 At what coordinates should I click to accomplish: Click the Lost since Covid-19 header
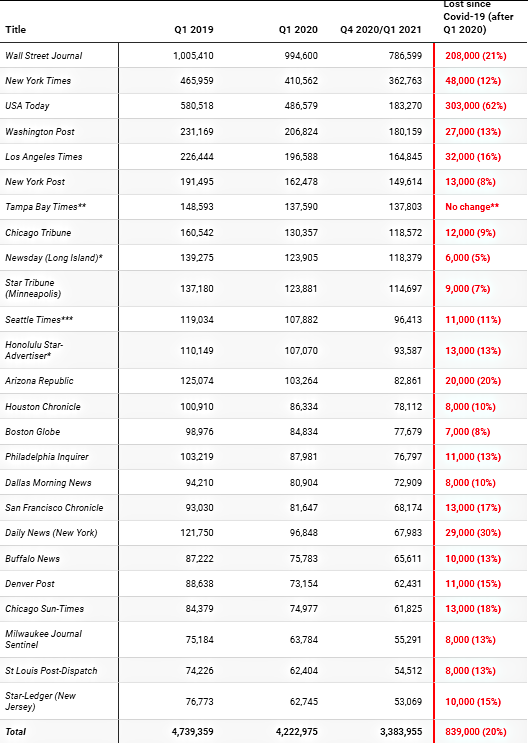coord(478,17)
